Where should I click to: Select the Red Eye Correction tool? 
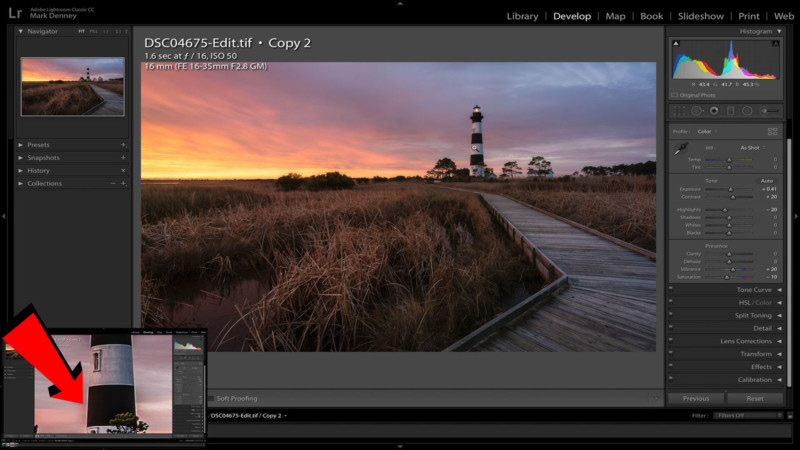[713, 110]
